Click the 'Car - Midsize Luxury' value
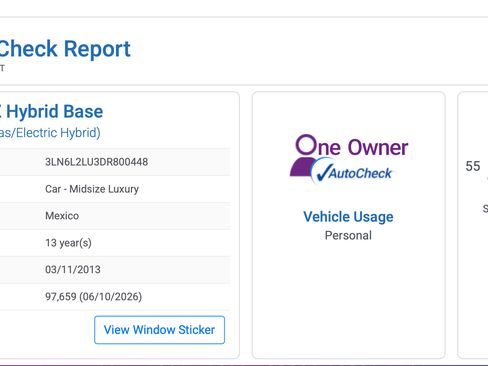The height and width of the screenshot is (366, 488). tap(92, 189)
